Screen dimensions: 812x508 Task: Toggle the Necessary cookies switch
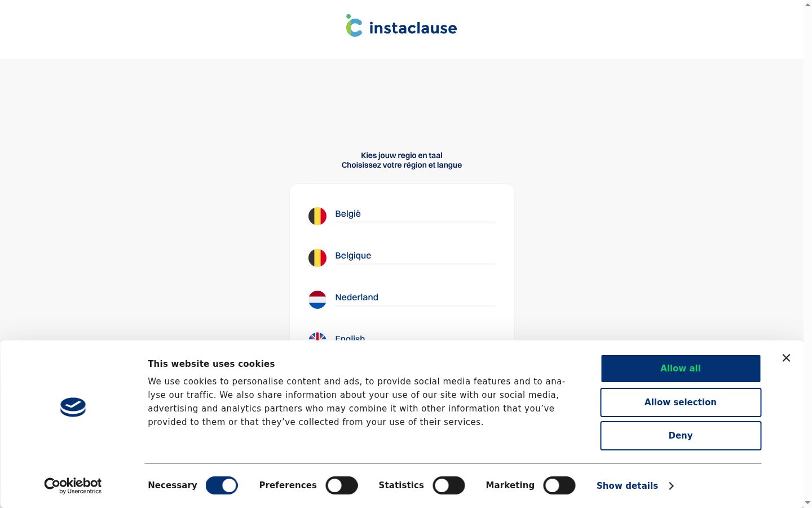222,485
